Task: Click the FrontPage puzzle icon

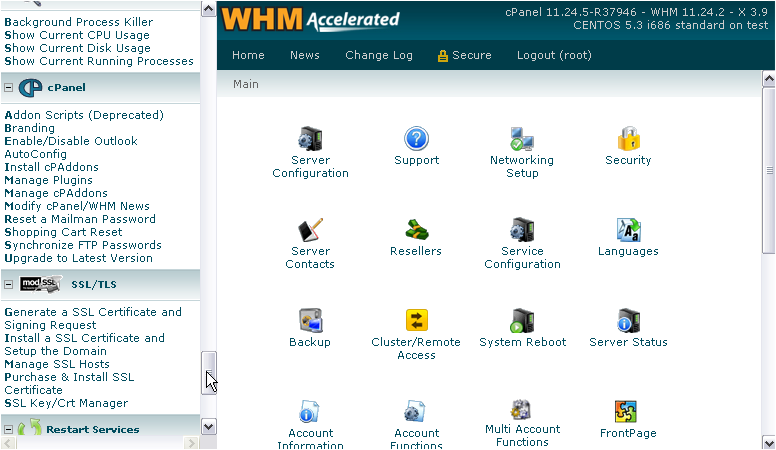Action: [x=626, y=412]
